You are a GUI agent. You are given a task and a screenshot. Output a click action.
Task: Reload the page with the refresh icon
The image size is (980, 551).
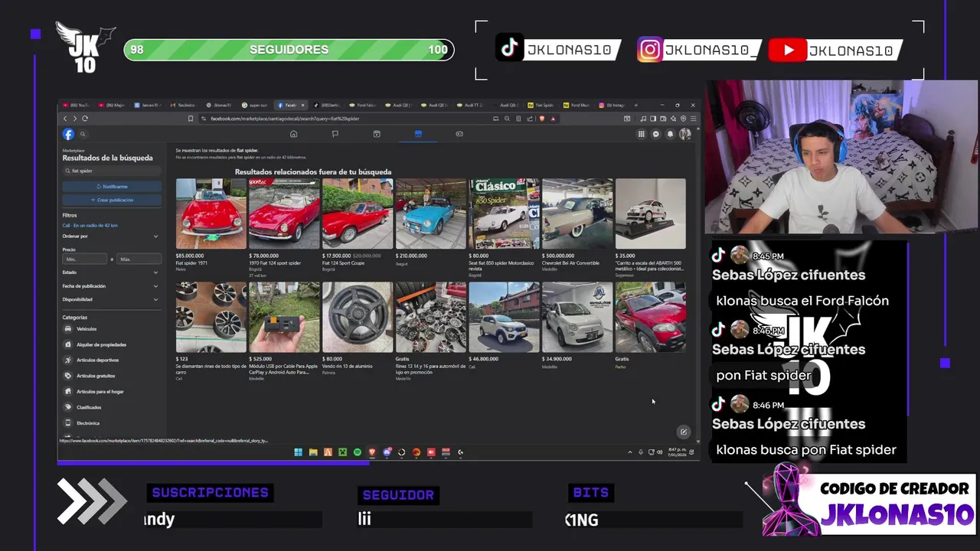[x=84, y=119]
